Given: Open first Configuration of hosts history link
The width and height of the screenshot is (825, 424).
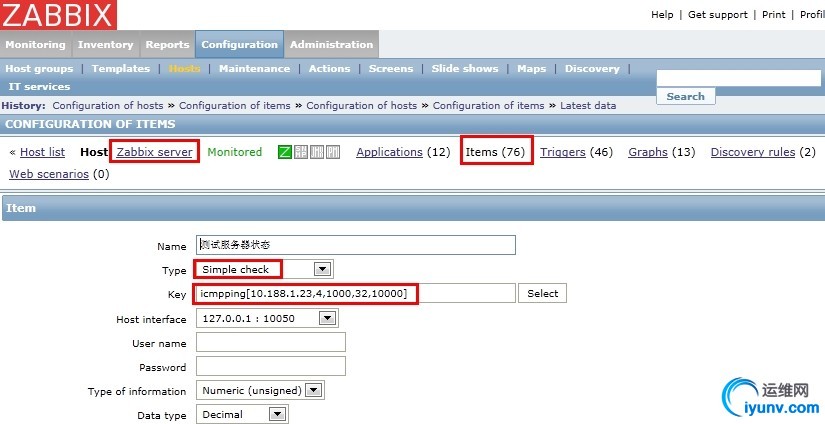Looking at the screenshot, I should click(x=108, y=106).
